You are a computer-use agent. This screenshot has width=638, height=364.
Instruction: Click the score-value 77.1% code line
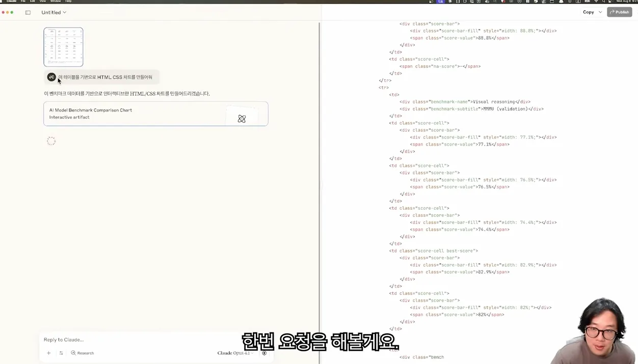coord(459,145)
